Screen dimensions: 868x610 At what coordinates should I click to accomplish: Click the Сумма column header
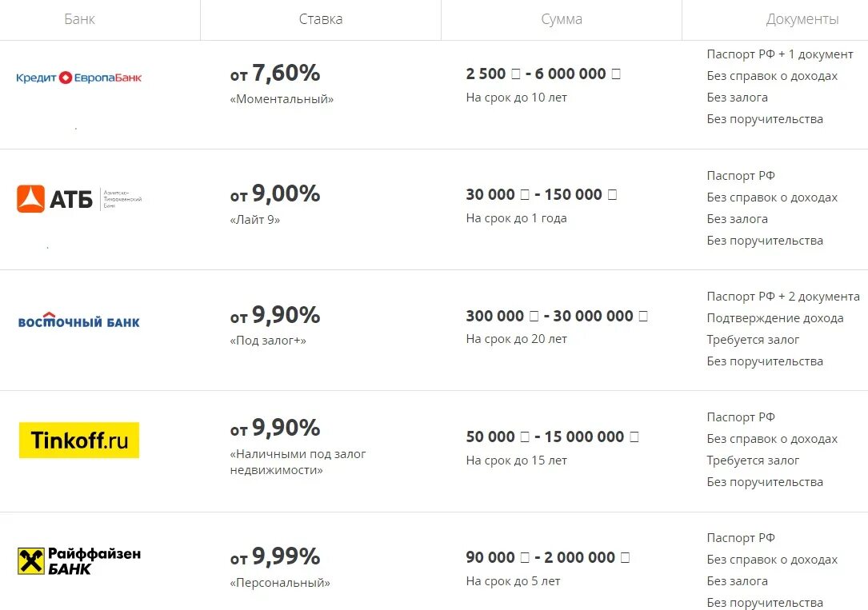[x=562, y=19]
